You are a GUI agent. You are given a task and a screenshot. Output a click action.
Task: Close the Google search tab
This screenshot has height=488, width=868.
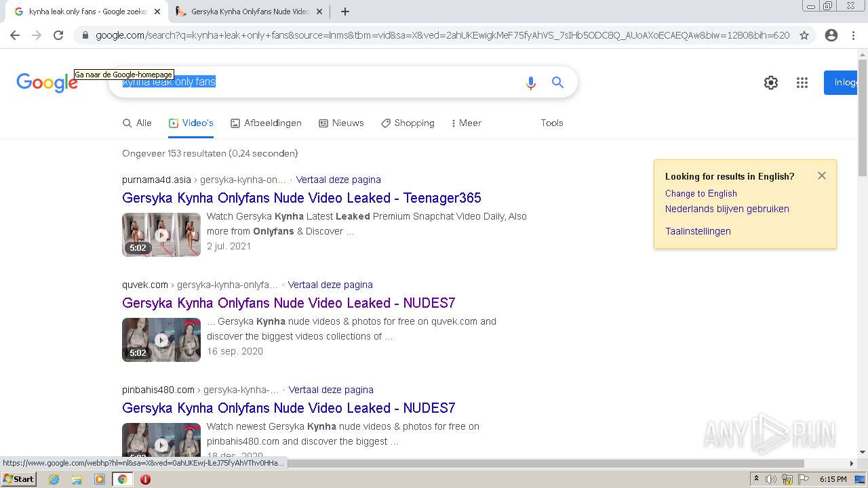(x=157, y=12)
